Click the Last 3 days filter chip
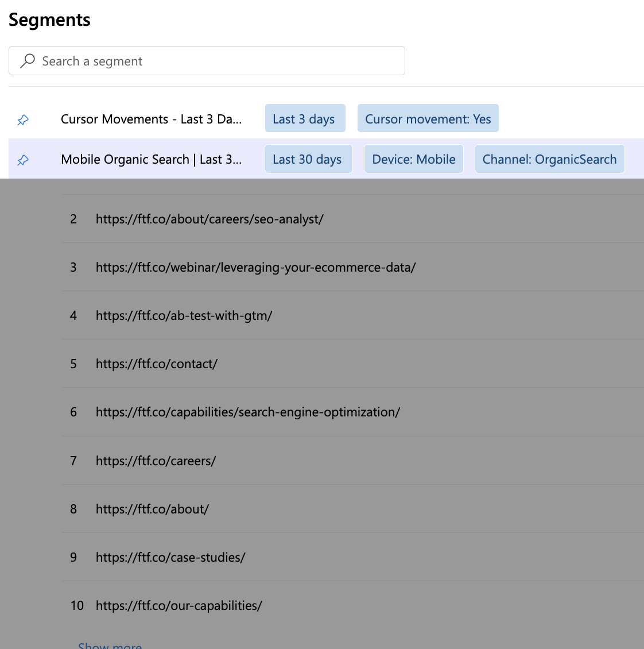The image size is (644, 649). pos(305,118)
